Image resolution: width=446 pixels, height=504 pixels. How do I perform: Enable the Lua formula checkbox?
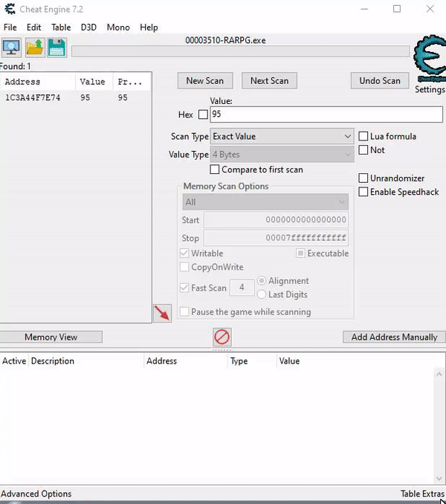point(363,136)
